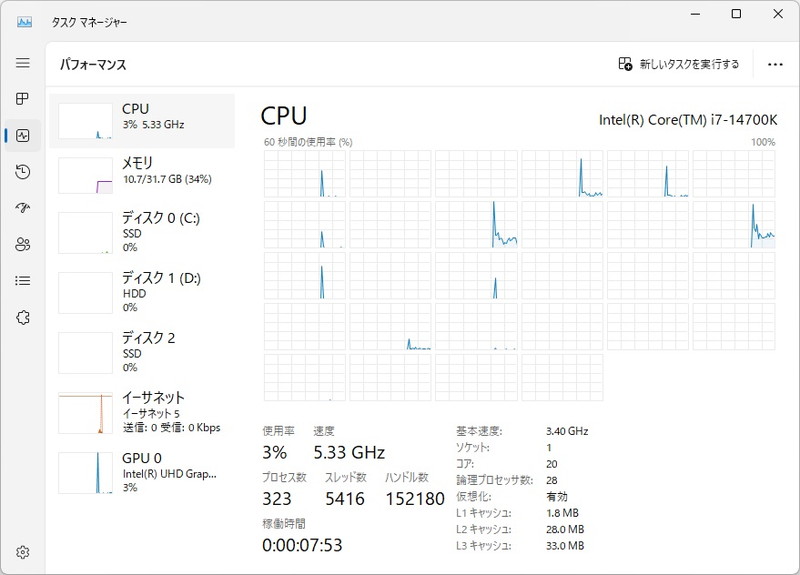This screenshot has width=800, height=575.
Task: Click the first logical processor graph
Action: (305, 174)
